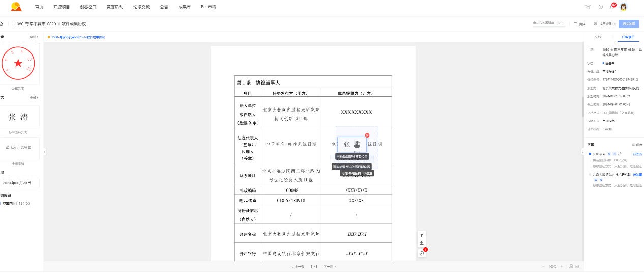The image size is (644, 273).
Task: Open the 更多 hamburger menu
Action: (x=579, y=24)
